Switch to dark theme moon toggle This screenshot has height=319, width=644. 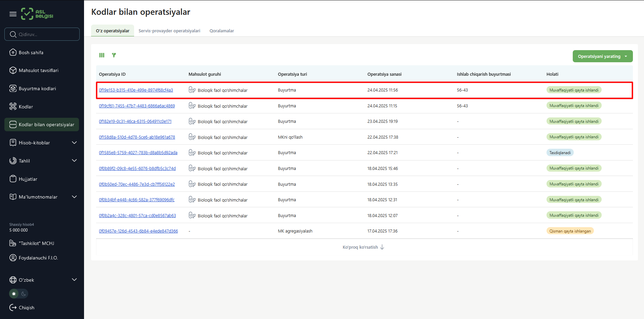tap(24, 294)
